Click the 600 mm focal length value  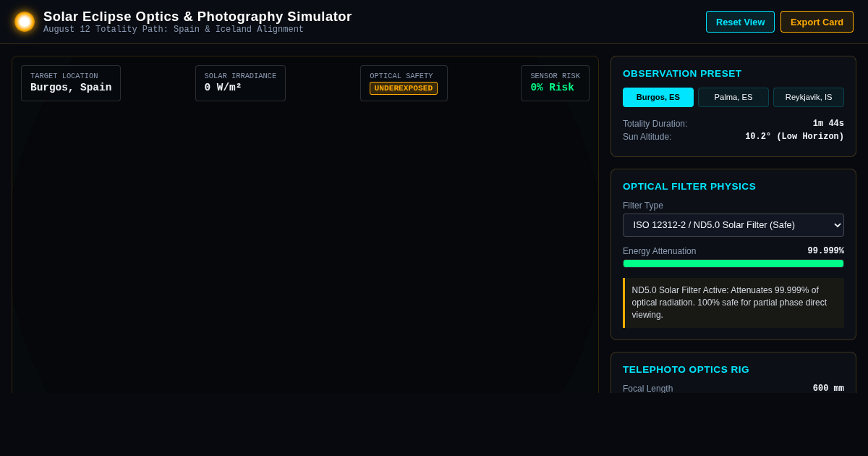point(828,389)
